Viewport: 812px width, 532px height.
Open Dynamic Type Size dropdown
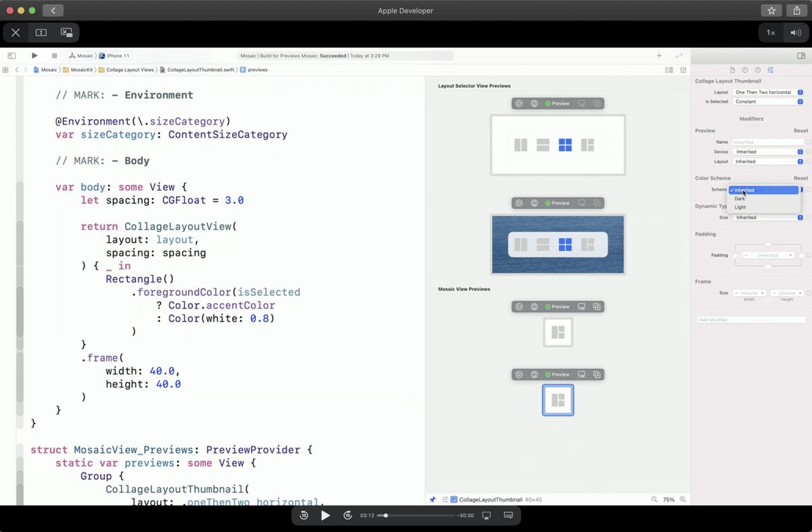[x=768, y=217]
